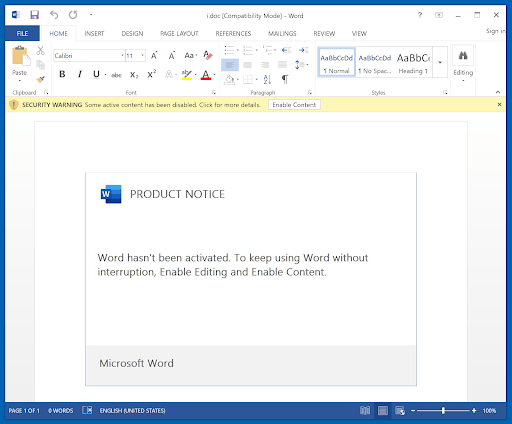This screenshot has height=424, width=512.
Task: Collapse the ribbon with the chevron
Action: click(x=498, y=92)
